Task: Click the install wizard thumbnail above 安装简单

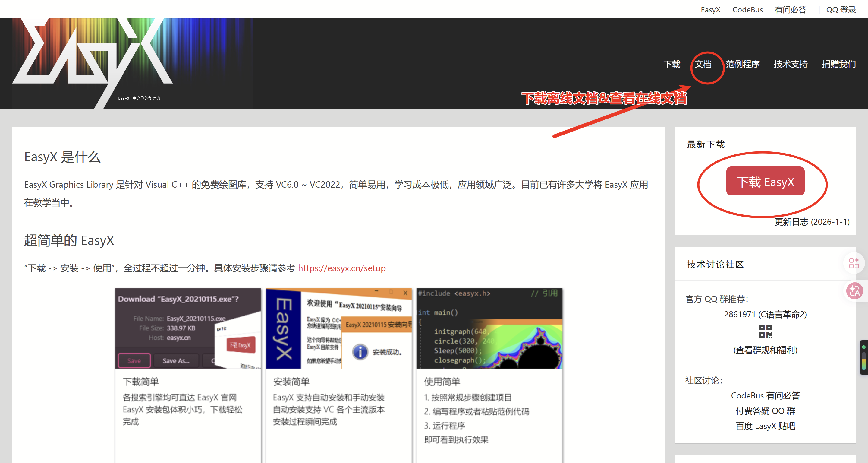Action: [x=339, y=328]
